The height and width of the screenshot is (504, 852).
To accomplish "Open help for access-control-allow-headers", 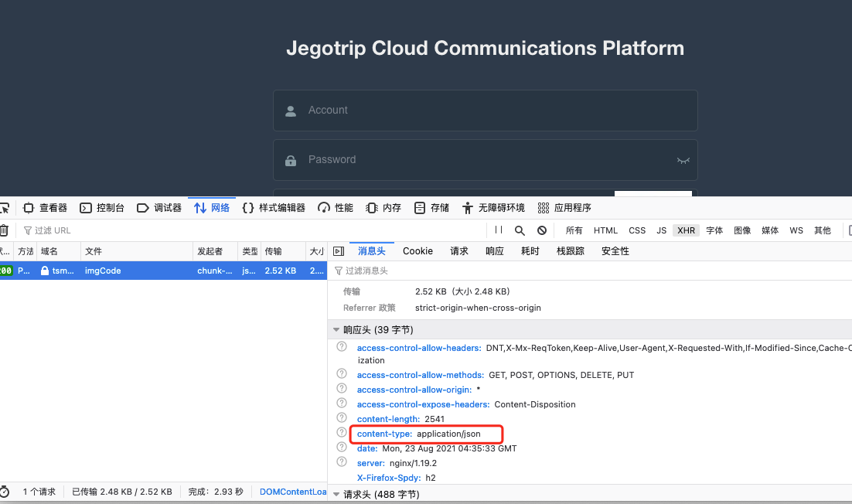I will [341, 346].
